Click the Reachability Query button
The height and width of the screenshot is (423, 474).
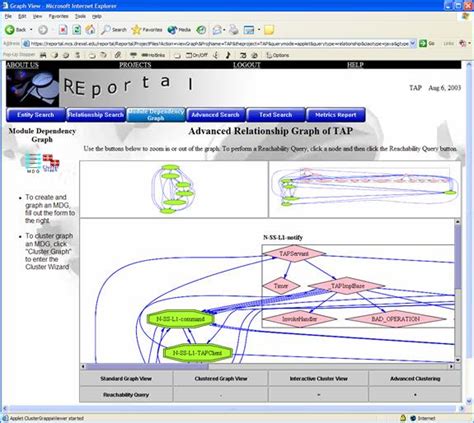(126, 395)
